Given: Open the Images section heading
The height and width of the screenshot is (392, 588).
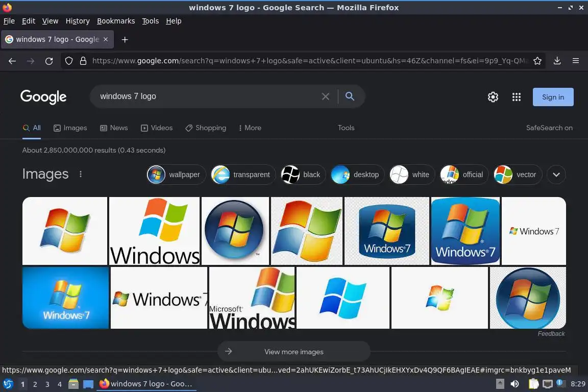Looking at the screenshot, I should tap(45, 174).
